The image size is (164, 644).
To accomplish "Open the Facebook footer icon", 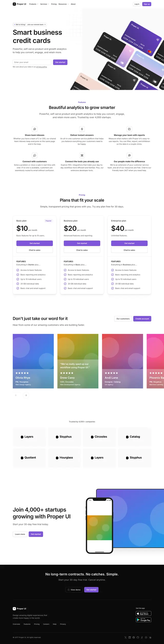I will tap(134, 637).
